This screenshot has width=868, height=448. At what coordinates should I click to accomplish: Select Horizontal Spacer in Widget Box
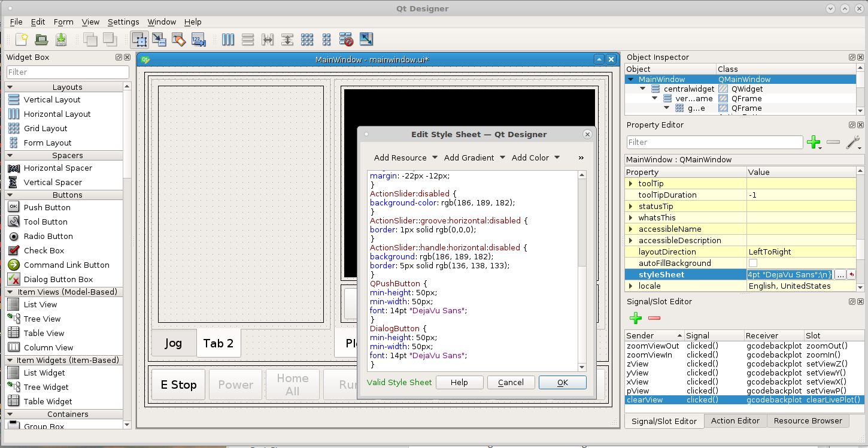point(57,168)
